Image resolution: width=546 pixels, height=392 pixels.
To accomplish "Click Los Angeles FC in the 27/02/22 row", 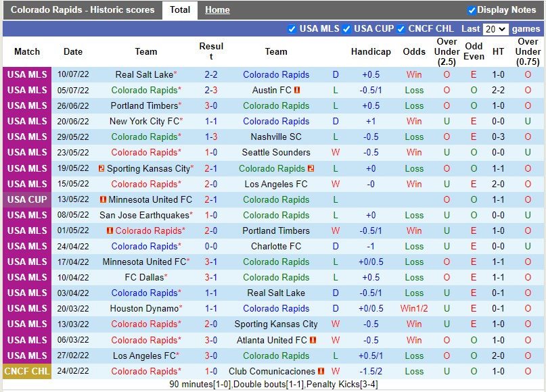I will pos(144,356).
